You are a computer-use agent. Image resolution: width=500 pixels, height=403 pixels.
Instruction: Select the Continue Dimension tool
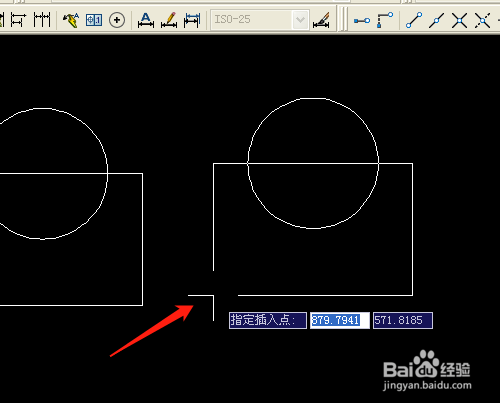42,20
